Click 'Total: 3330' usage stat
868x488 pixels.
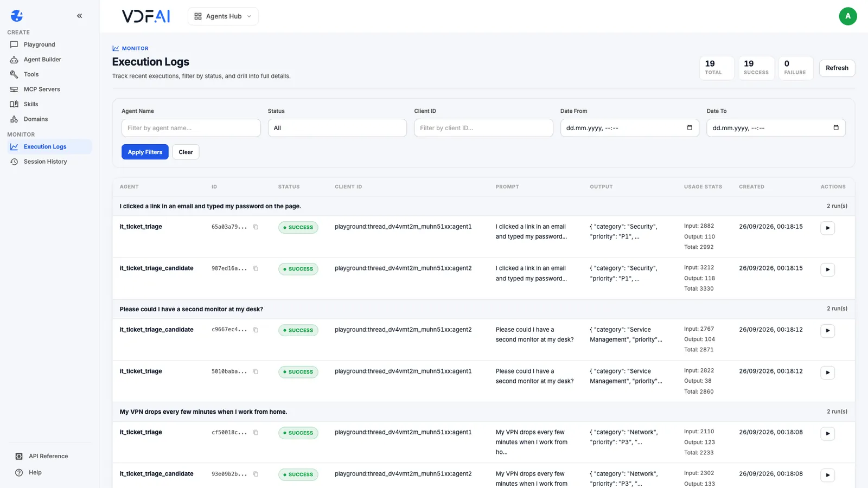[699, 289]
